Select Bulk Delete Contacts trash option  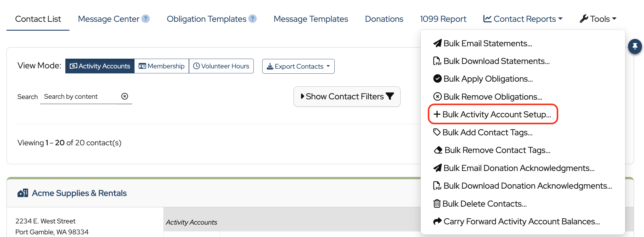[x=480, y=204]
